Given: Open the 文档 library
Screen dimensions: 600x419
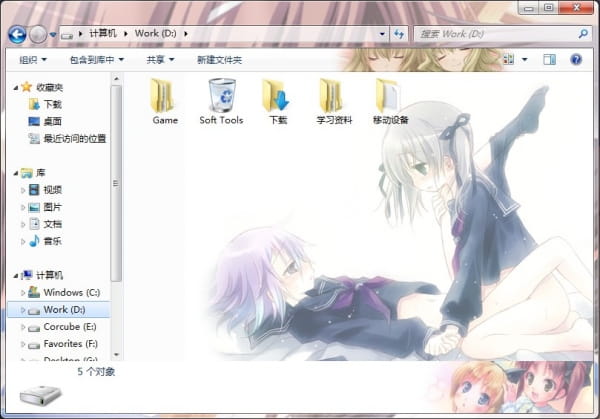Looking at the screenshot, I should [x=52, y=224].
